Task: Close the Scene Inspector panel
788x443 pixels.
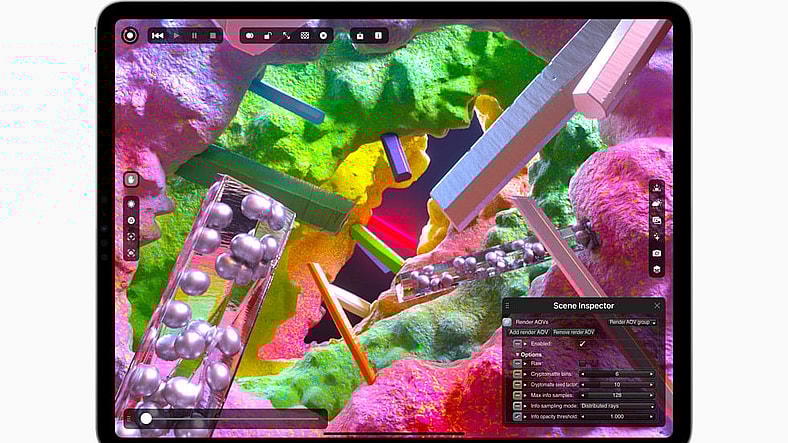Action: pos(657,305)
